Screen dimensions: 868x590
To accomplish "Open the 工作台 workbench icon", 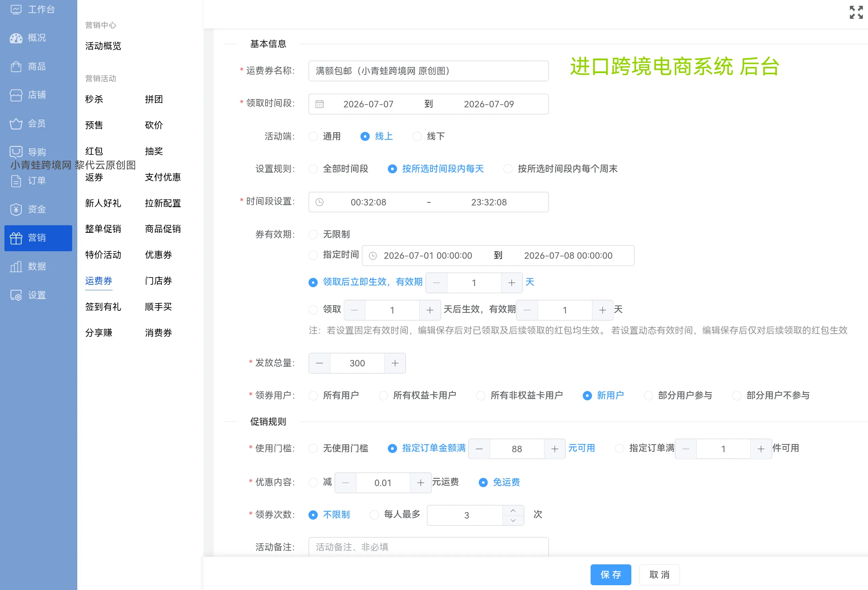I will click(x=16, y=9).
